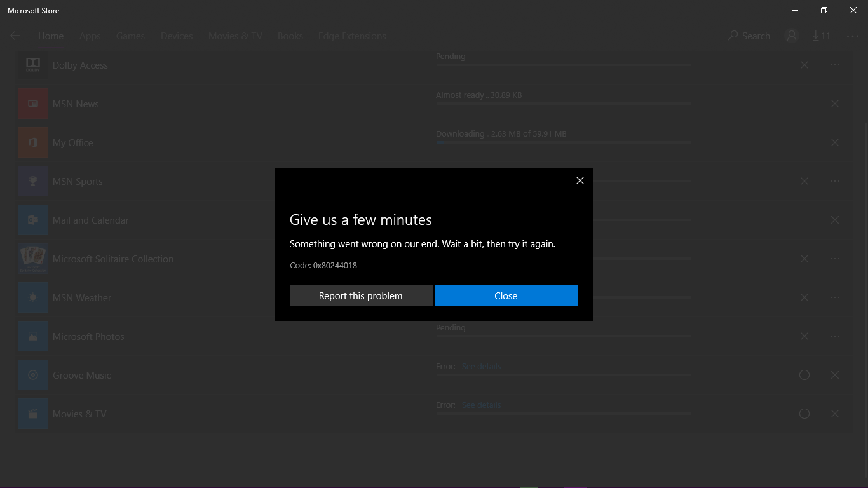
Task: Click the Mail and Calendar app tile
Action: [x=33, y=220]
